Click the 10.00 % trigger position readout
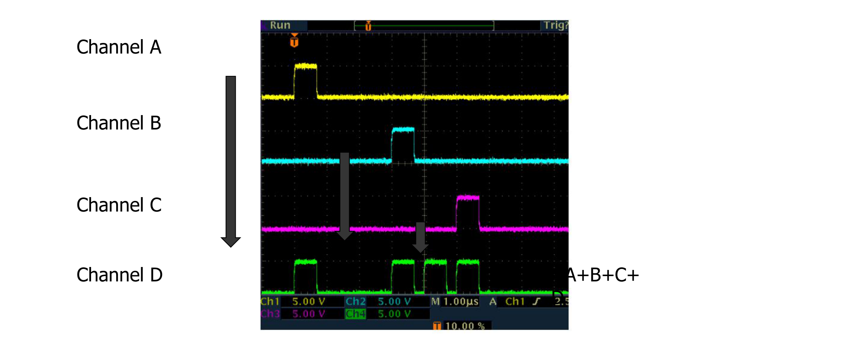This screenshot has width=868, height=338. (x=465, y=326)
